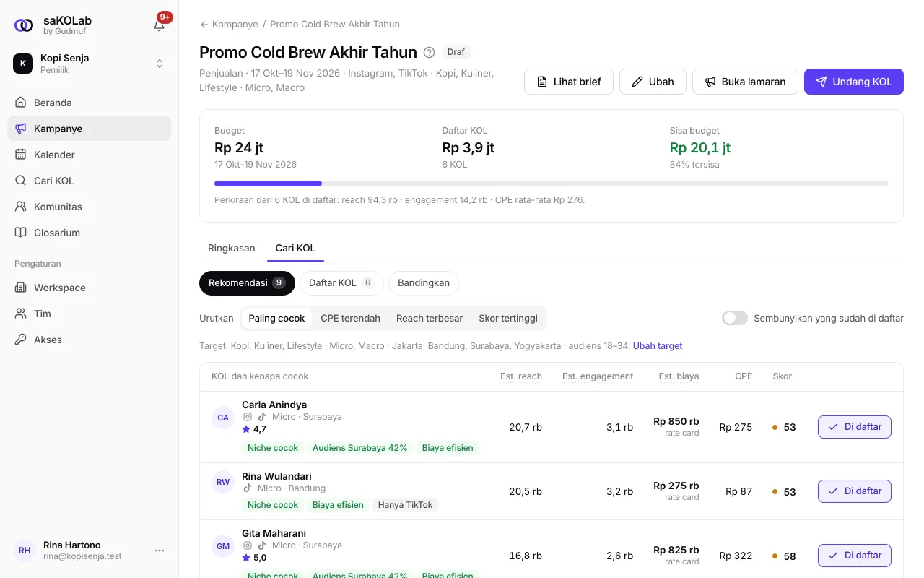Click Rina Wulandari's RW avatar

[x=223, y=482]
